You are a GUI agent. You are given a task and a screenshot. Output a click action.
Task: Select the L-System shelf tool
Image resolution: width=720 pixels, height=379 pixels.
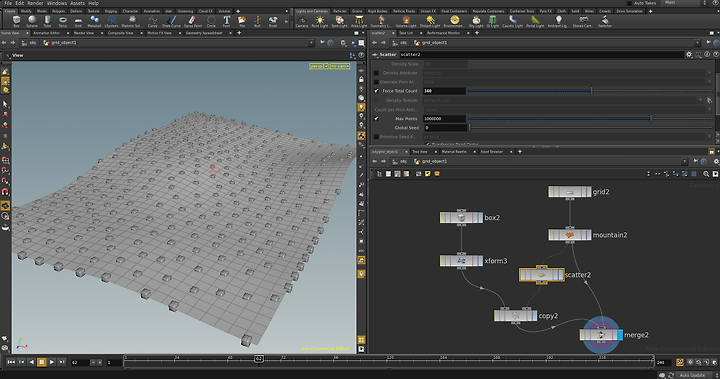[x=112, y=21]
